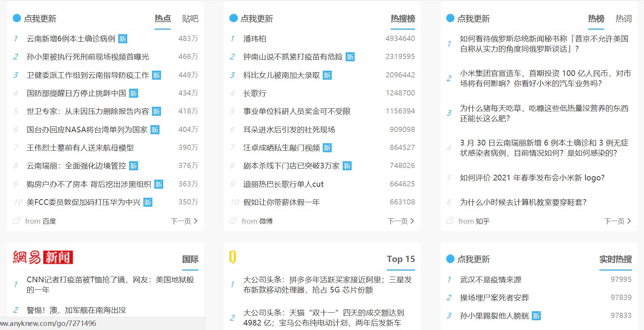Click the count 4934640 beside 潘玮柏
644x330 pixels.
[x=400, y=38]
